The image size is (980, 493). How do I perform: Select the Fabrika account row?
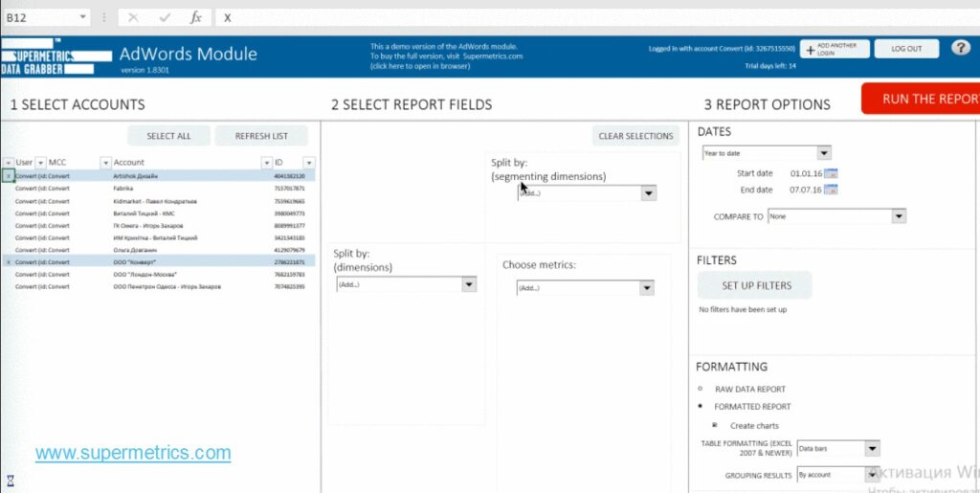coord(159,188)
